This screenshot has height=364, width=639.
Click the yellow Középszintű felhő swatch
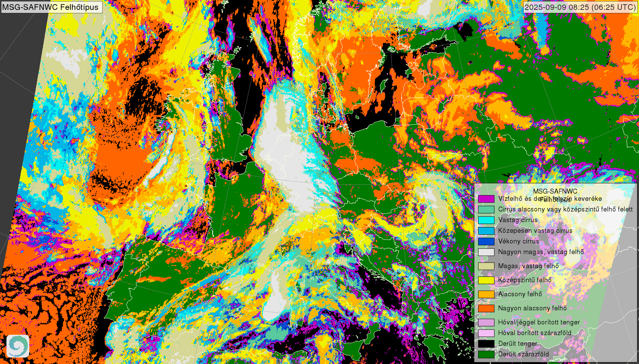(486, 280)
